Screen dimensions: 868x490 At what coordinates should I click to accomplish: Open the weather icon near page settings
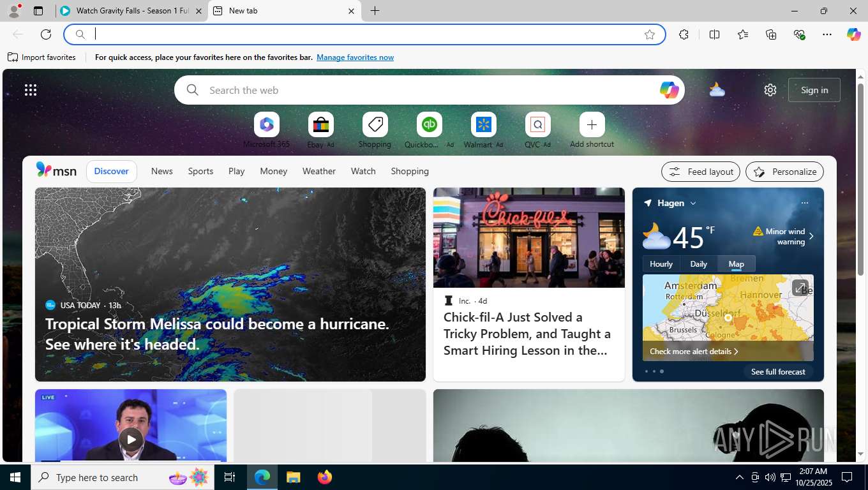click(717, 90)
